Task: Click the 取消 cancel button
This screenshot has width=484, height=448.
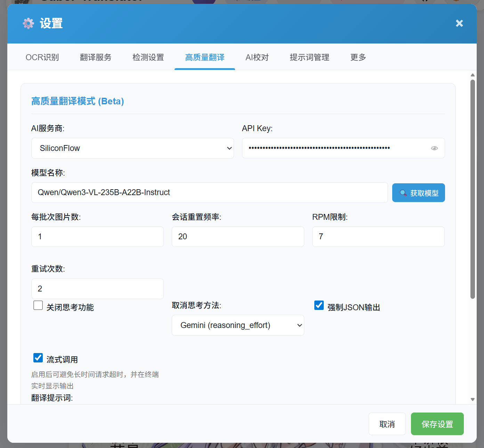Action: click(x=387, y=424)
